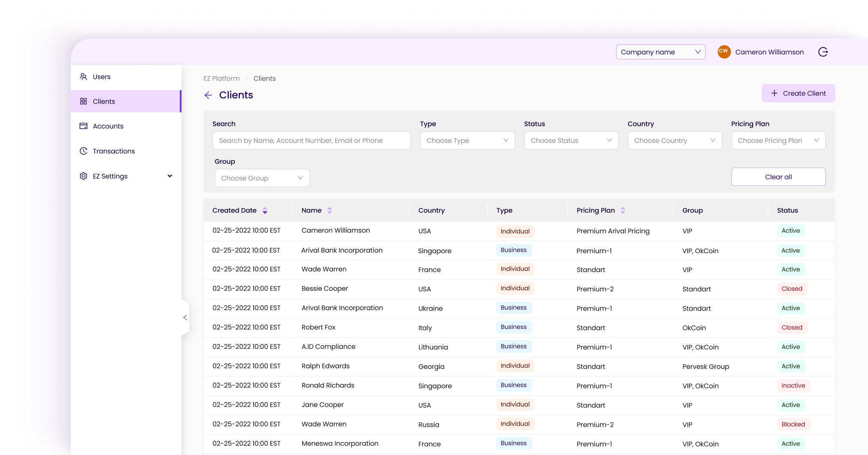Click Premium-2 plan in Bessie Cooper row
Viewport: 868px width, 455px height.
(x=595, y=289)
